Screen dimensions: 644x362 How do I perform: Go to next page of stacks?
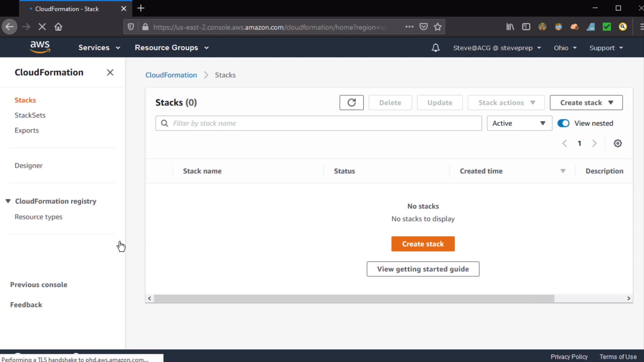tap(594, 143)
